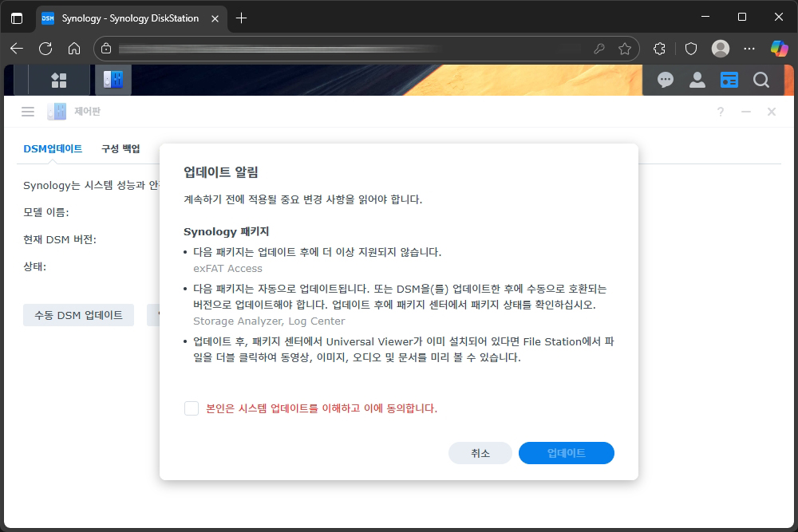The image size is (798, 532).
Task: Open Control Panel help question mark
Action: click(x=720, y=112)
